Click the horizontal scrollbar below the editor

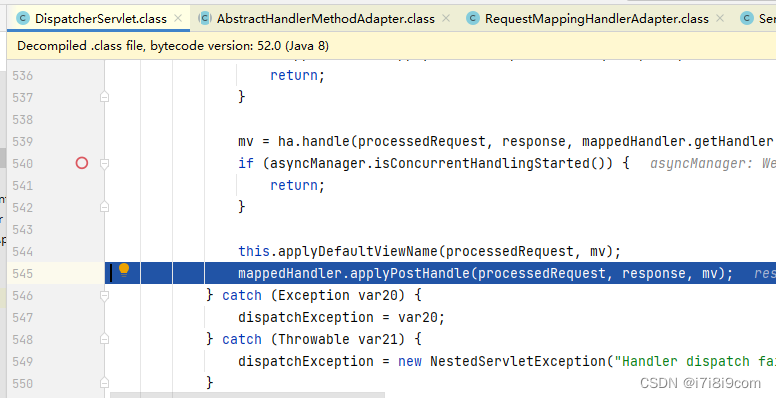pyautogui.click(x=247, y=395)
